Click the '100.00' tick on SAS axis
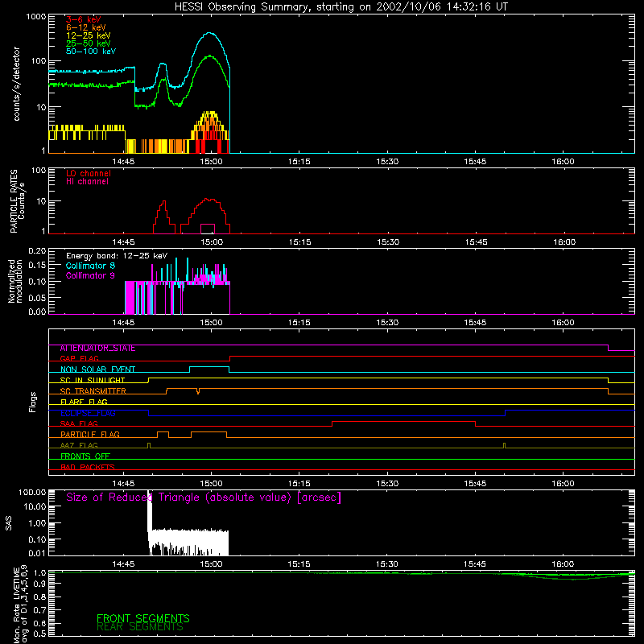644x644 pixels. (32, 492)
